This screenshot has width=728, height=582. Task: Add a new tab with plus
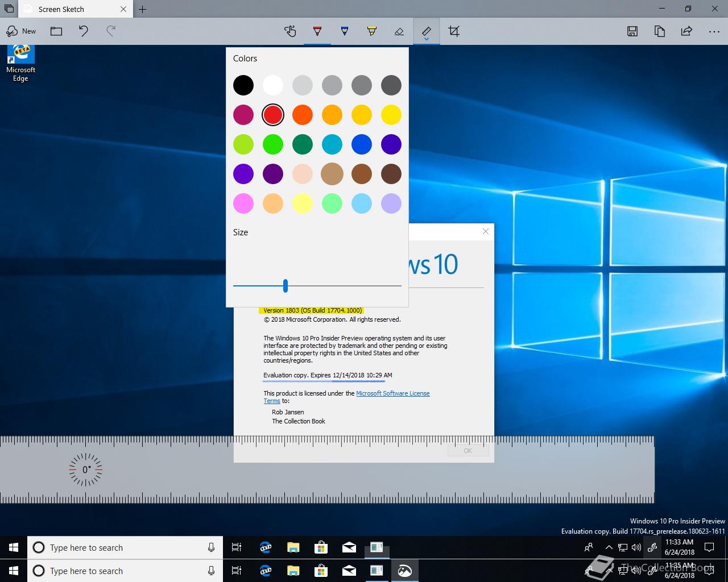pos(143,9)
